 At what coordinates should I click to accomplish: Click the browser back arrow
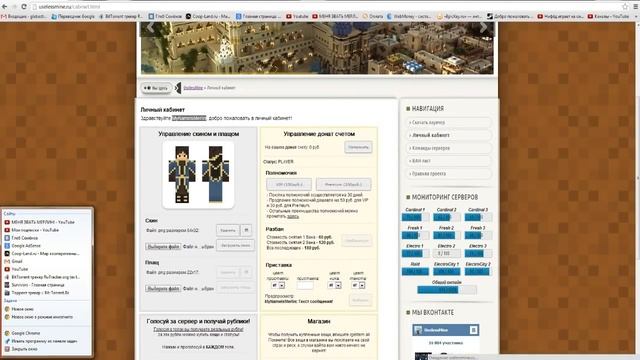click(x=4, y=7)
